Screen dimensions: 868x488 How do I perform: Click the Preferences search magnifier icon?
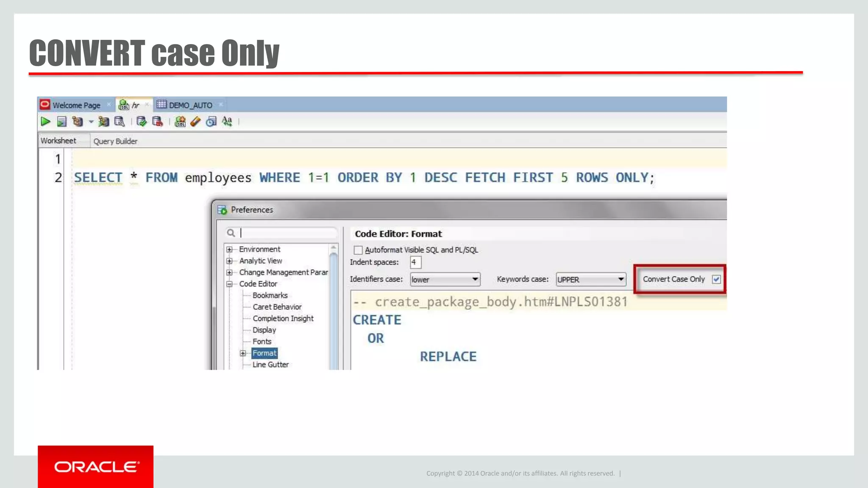click(x=231, y=233)
